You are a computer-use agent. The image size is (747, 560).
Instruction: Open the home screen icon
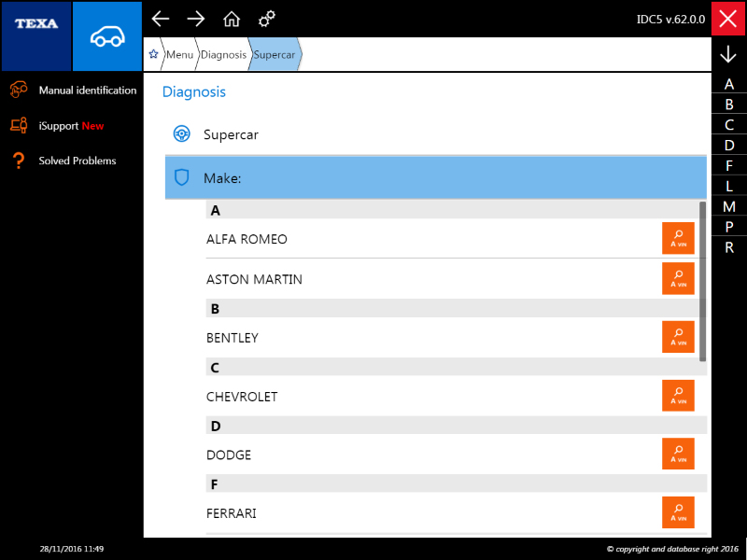coord(232,19)
